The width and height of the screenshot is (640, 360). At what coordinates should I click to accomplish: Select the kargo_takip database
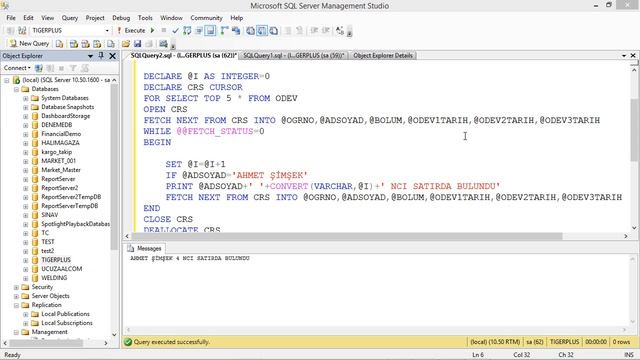coord(56,152)
